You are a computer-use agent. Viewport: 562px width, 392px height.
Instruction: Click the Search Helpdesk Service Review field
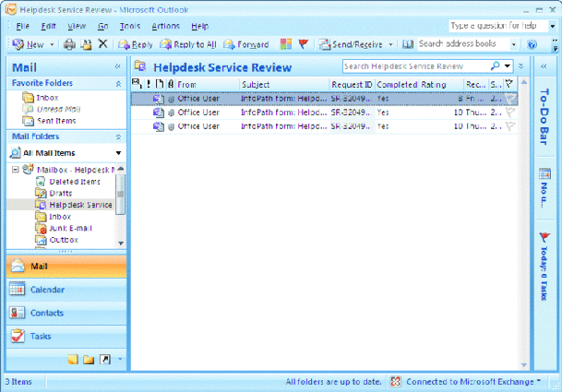(x=416, y=66)
